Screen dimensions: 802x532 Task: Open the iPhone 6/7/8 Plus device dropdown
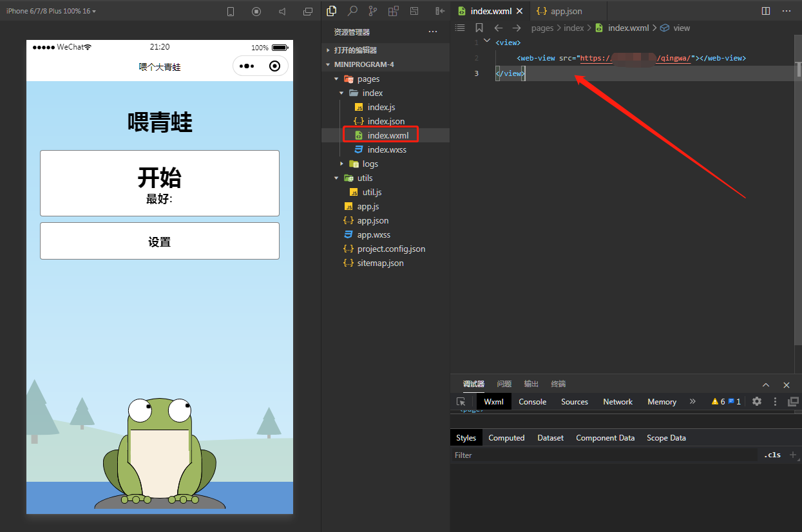(x=52, y=12)
